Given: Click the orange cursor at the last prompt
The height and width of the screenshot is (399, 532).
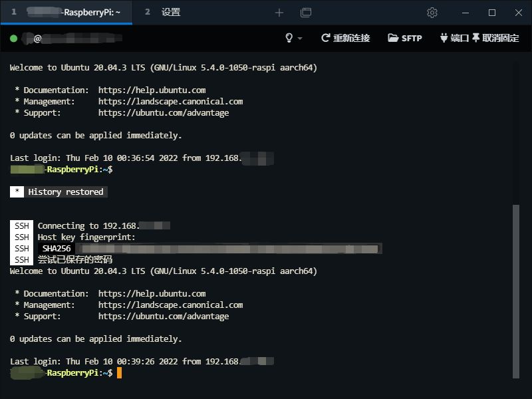Looking at the screenshot, I should [x=119, y=373].
